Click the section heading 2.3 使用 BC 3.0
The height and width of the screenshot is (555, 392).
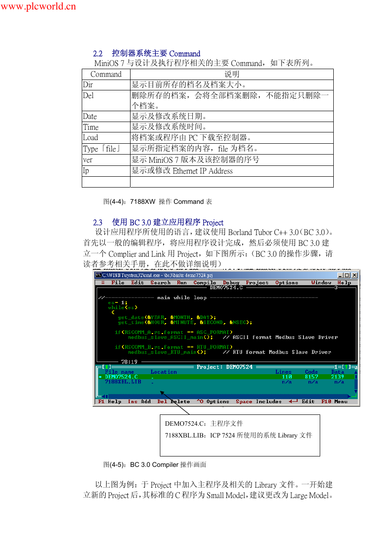pyautogui.click(x=158, y=222)
